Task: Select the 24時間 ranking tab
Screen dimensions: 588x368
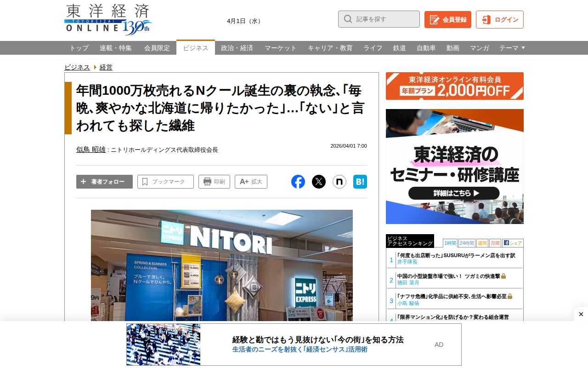Action: coord(467,243)
